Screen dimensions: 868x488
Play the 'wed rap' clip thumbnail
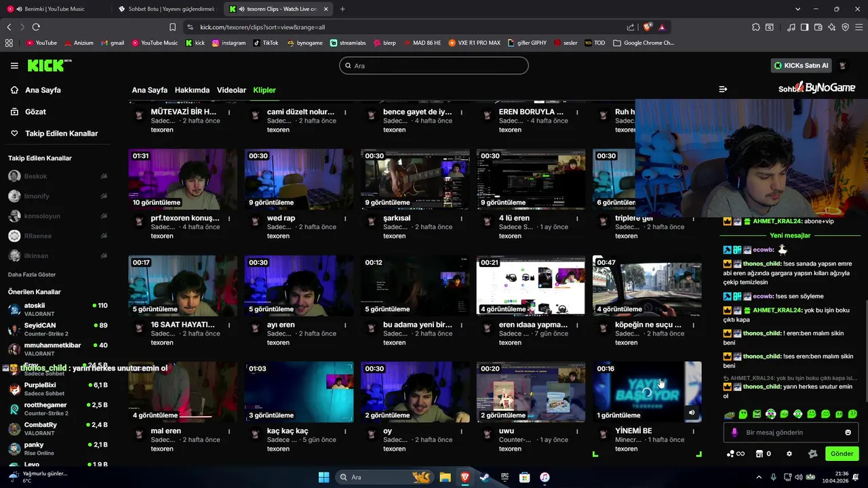pyautogui.click(x=299, y=179)
